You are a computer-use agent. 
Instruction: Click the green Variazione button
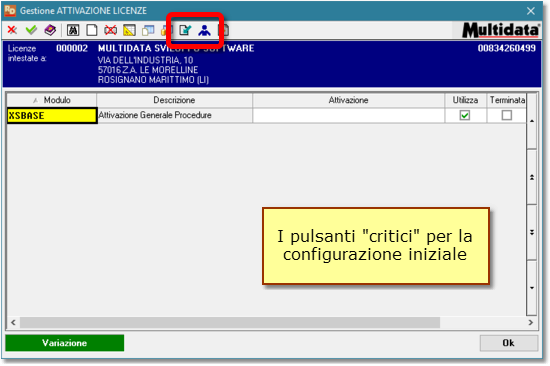pyautogui.click(x=65, y=343)
